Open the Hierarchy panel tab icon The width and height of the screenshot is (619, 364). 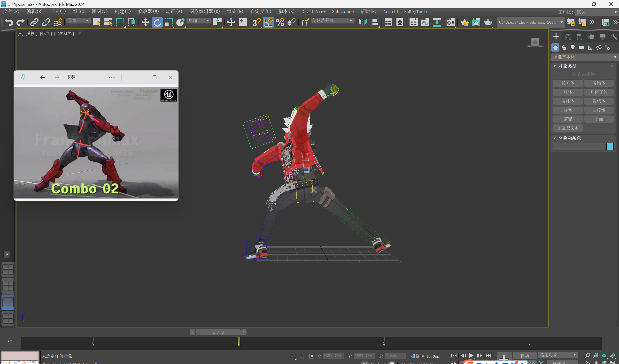click(579, 37)
